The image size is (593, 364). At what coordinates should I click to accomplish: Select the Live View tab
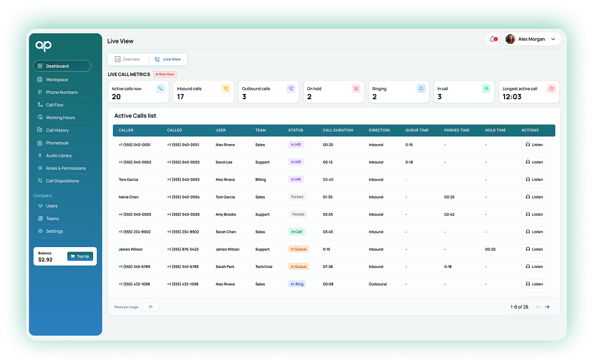pos(168,60)
